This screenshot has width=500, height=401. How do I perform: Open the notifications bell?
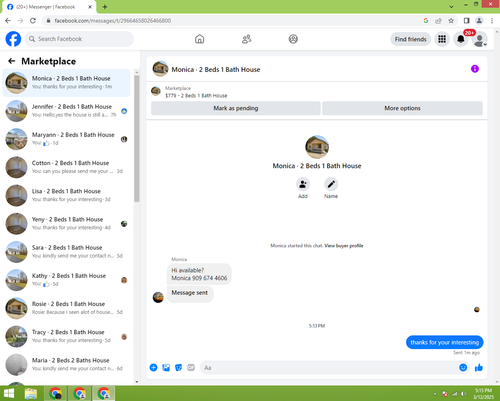(x=461, y=39)
